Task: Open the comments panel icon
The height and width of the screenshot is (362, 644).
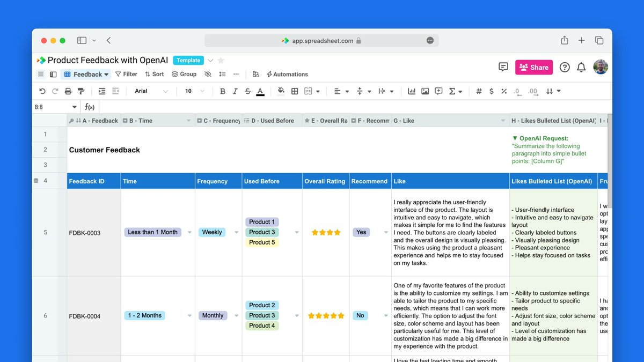Action: point(503,67)
